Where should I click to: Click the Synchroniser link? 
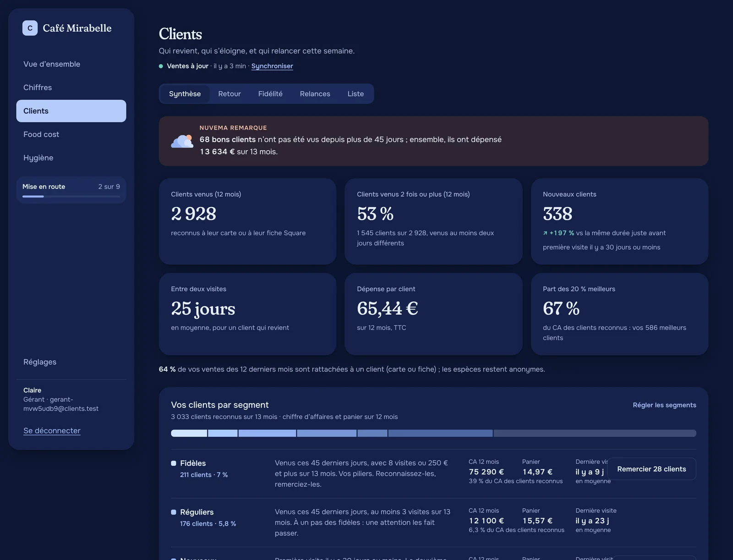pyautogui.click(x=272, y=66)
